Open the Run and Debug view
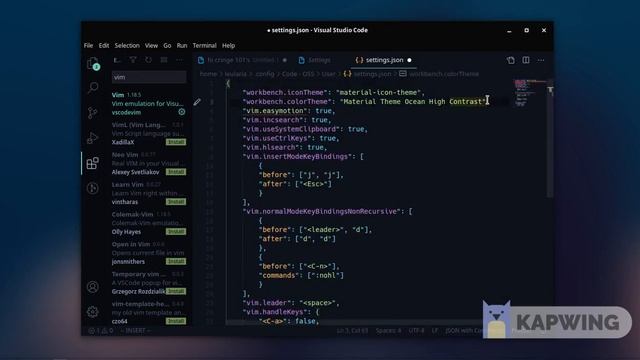 [93, 138]
